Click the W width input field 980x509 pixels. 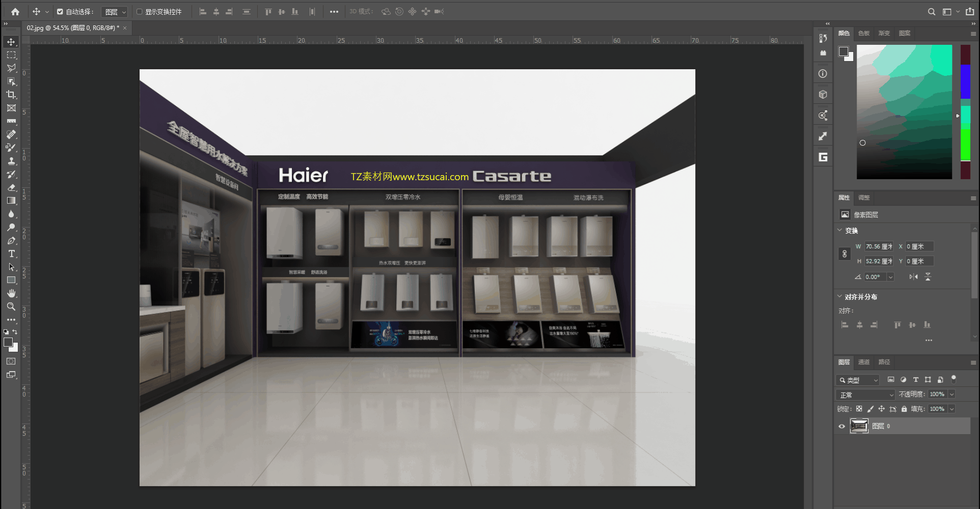tap(879, 246)
